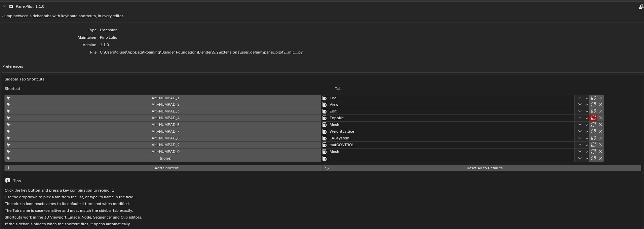Screen dimensions: 644x229
Task: Open larger chevron dropdown on Edit row
Action: click(x=580, y=111)
